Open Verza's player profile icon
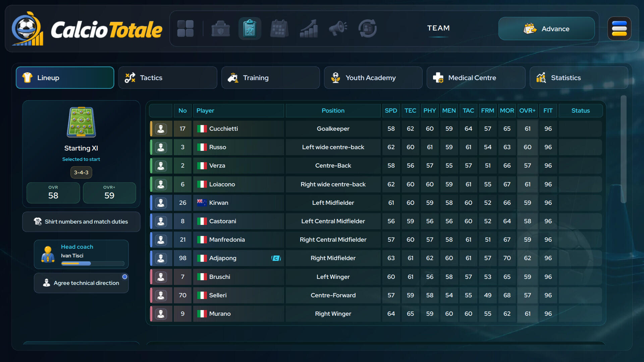Screen dimensions: 644x362 click(x=161, y=166)
